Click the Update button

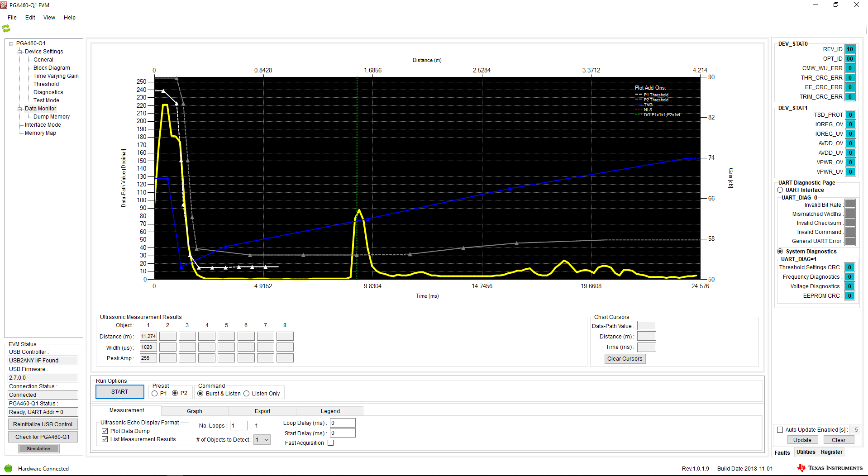point(802,440)
